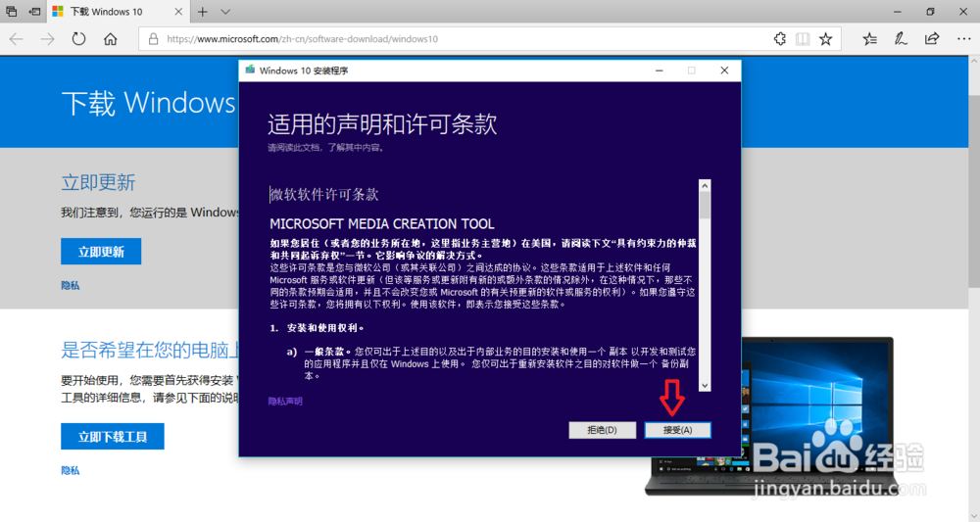Click the add notes pen icon
This screenshot has width=980, height=522.
point(901,39)
